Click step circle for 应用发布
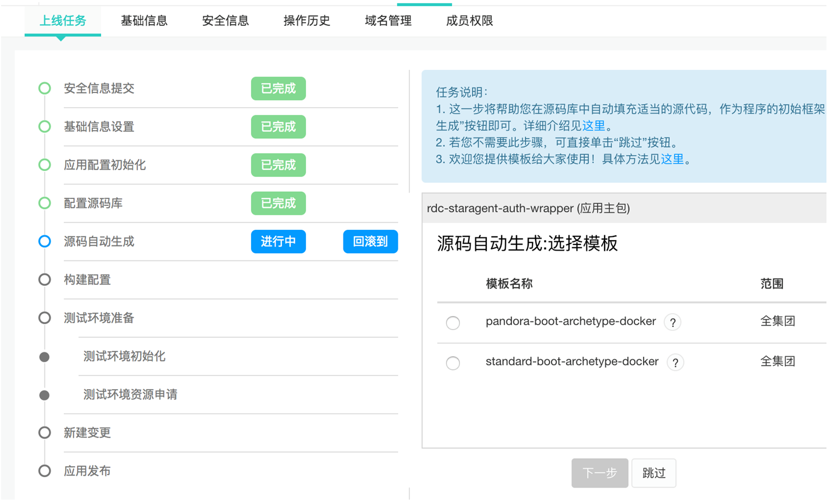This screenshot has width=838, height=504. [x=45, y=471]
